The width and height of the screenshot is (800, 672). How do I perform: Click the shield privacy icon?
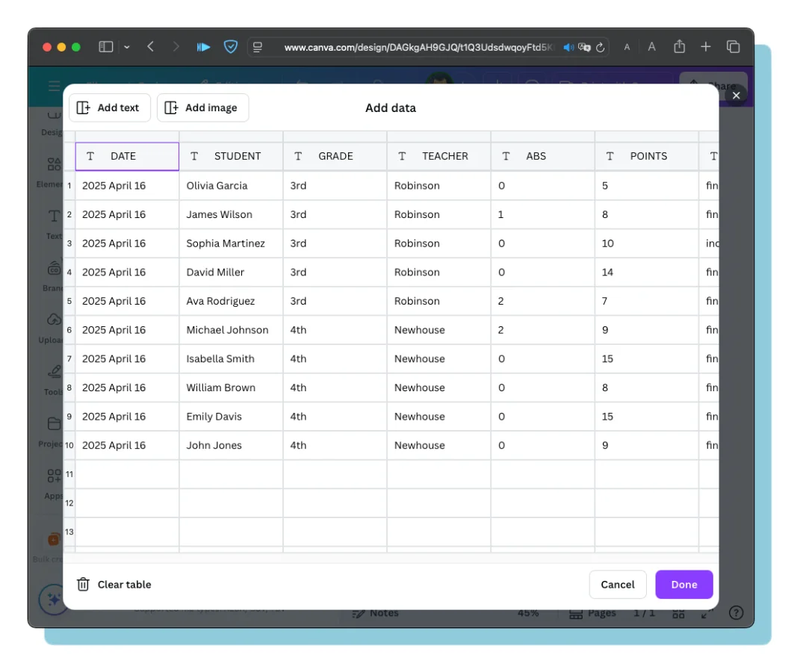click(231, 47)
